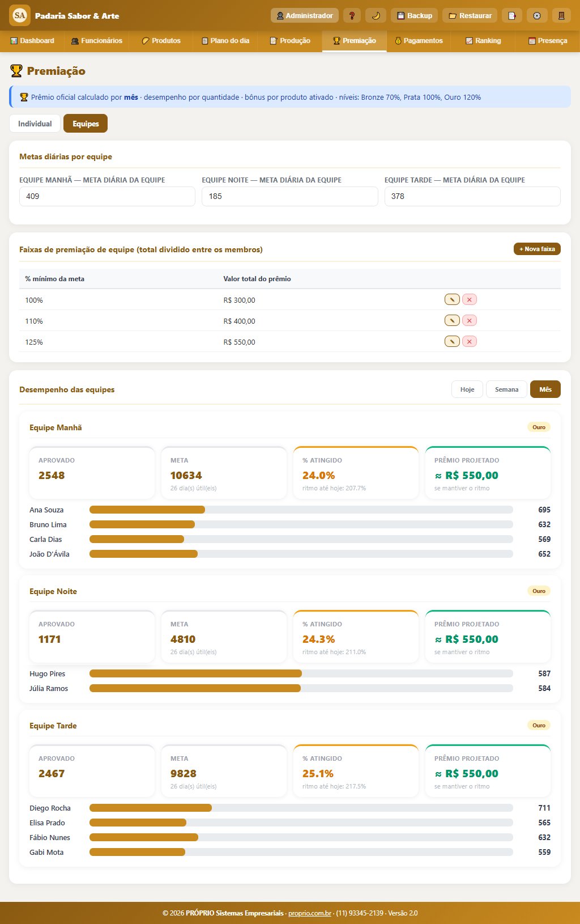580x924 pixels.
Task: Click Hugo Pires's progress bar
Action: coord(301,673)
